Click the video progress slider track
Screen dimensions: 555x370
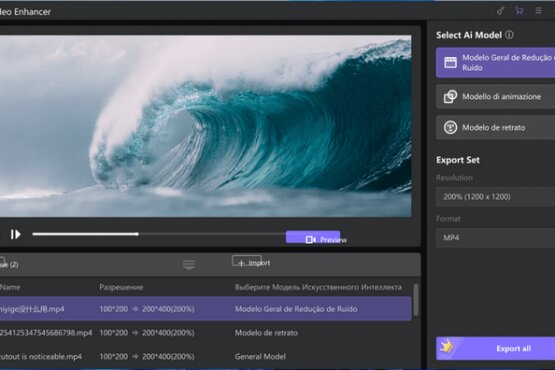pyautogui.click(x=159, y=234)
